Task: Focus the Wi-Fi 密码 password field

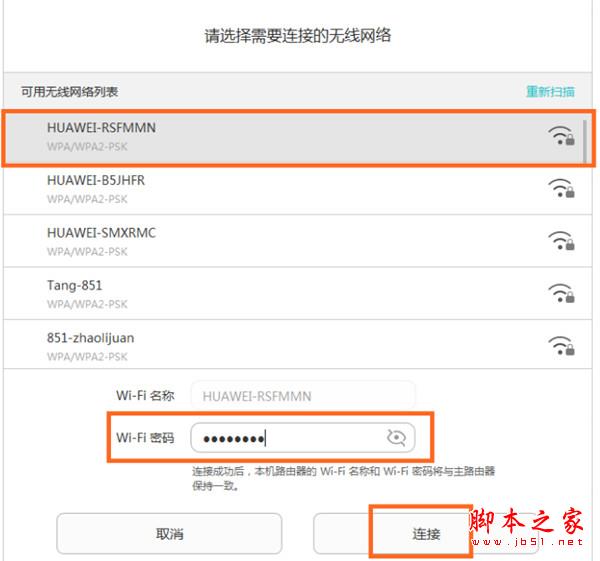Action: 303,437
